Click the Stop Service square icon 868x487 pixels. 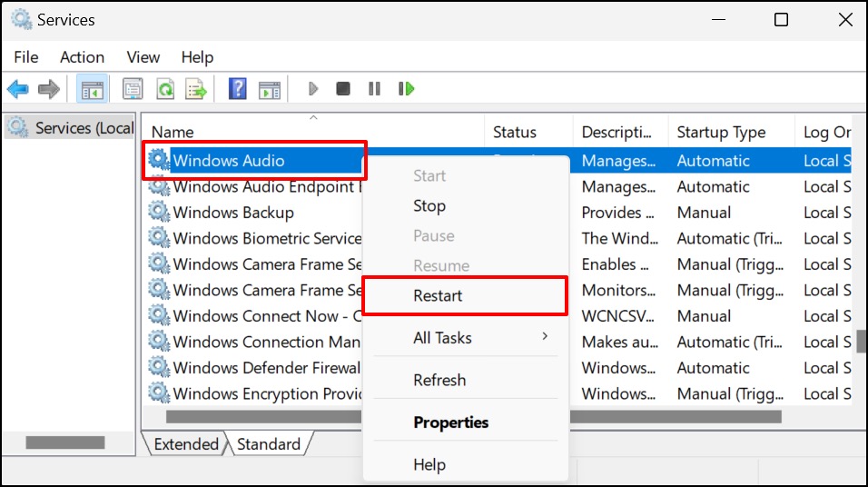(343, 89)
